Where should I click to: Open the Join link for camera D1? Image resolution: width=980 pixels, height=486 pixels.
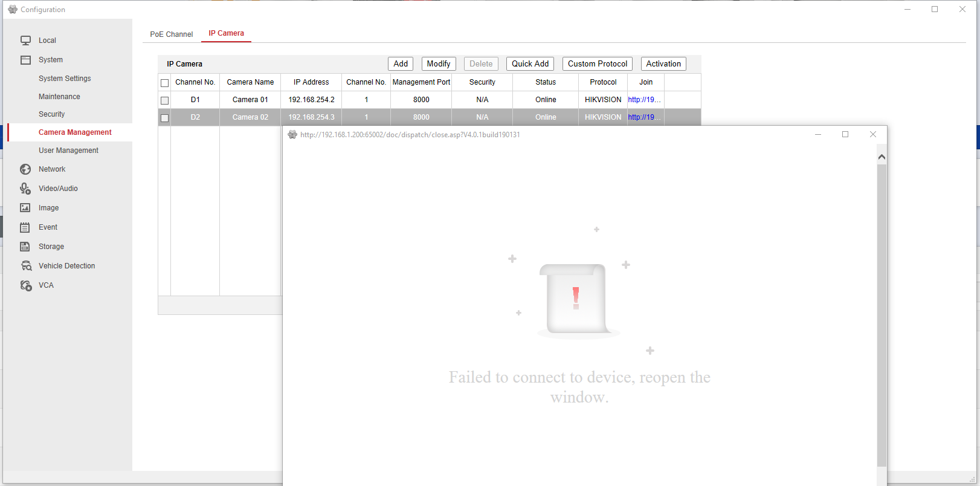(x=644, y=100)
